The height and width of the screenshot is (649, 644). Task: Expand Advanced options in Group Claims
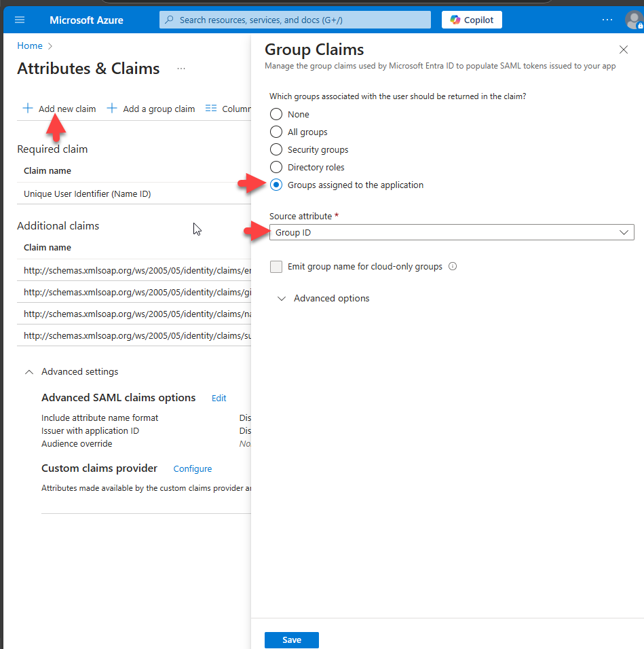click(x=324, y=299)
